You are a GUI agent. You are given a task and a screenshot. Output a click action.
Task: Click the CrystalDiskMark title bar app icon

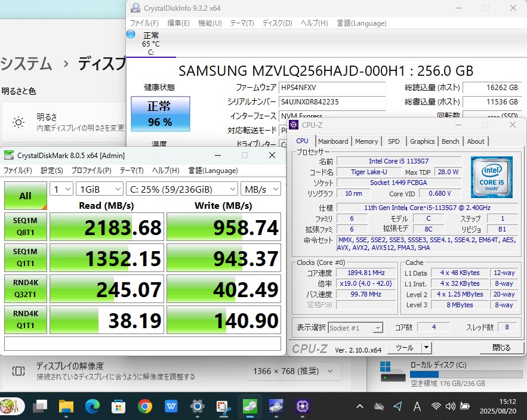(x=9, y=155)
